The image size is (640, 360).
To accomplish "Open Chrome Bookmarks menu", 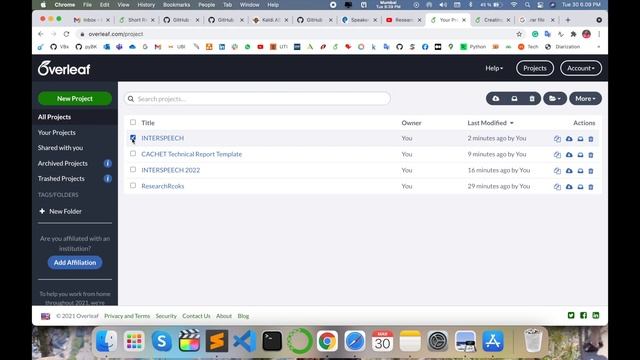I will pyautogui.click(x=176, y=5).
